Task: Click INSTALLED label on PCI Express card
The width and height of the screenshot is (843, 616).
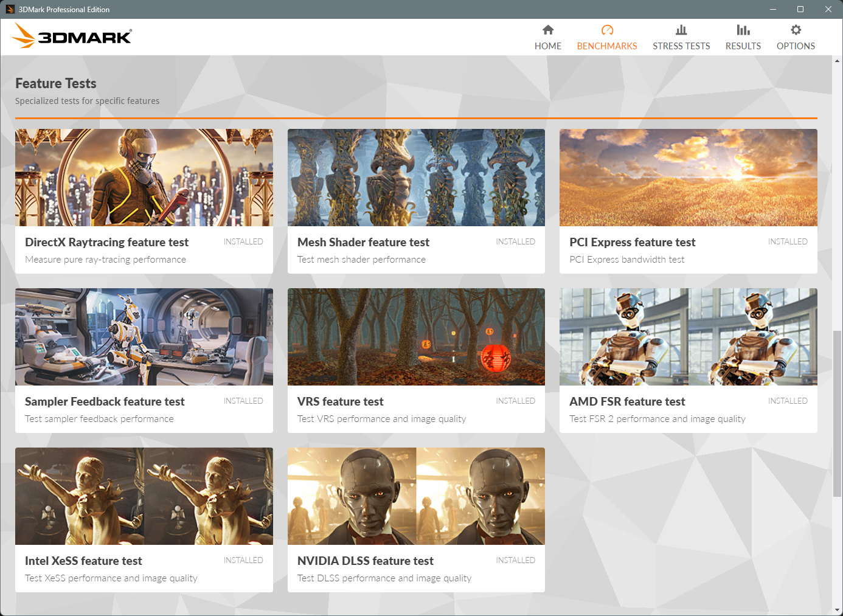Action: tap(788, 241)
